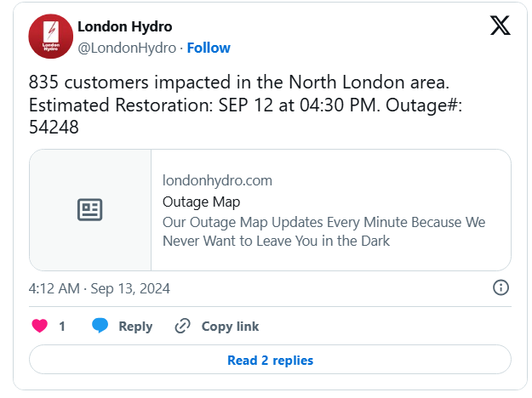Click the card thumbnail placeholder area
The height and width of the screenshot is (398, 532).
tap(90, 210)
